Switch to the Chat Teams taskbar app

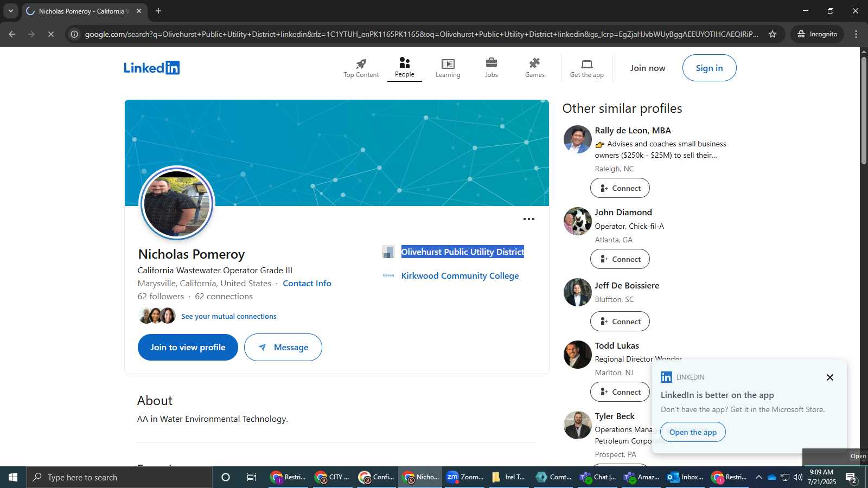click(x=597, y=477)
